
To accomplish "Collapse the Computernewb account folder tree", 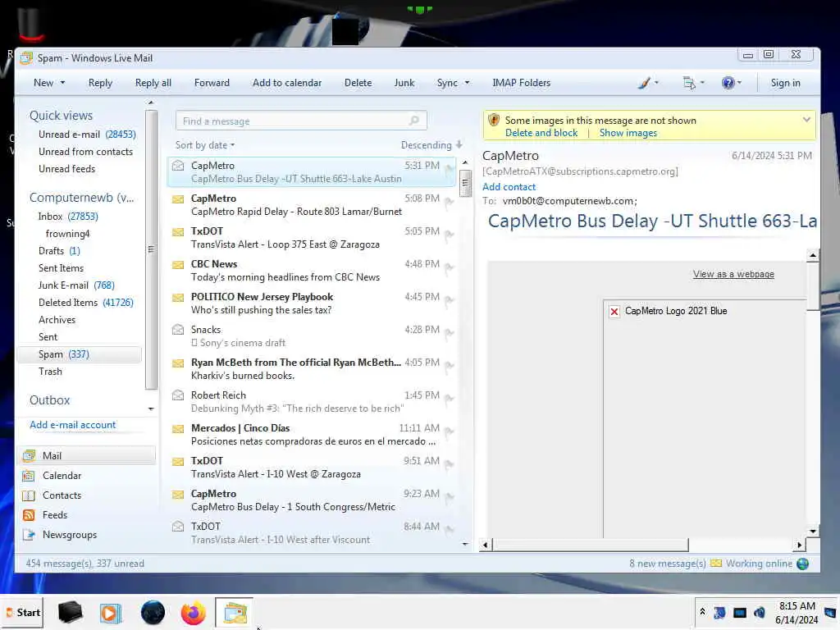I will (81, 198).
